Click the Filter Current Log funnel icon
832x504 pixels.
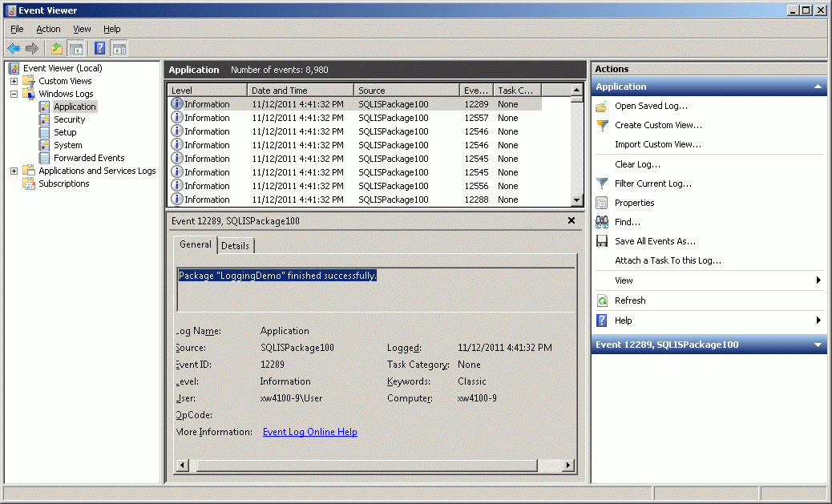pos(602,183)
